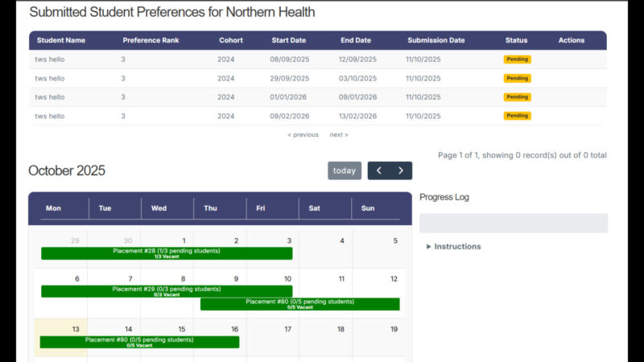Click the today button above the calendar
644x362 pixels.
tap(344, 171)
